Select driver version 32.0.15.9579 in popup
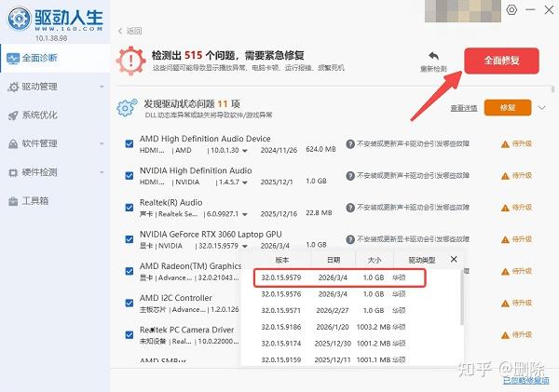 pyautogui.click(x=339, y=278)
